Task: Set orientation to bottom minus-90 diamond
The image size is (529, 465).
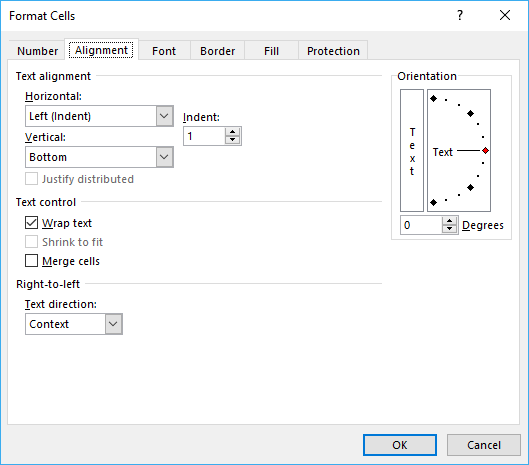Action: (x=434, y=202)
